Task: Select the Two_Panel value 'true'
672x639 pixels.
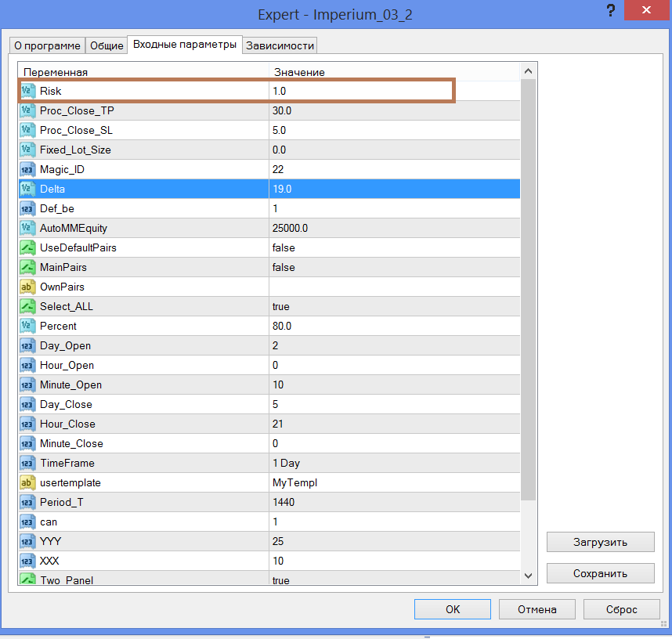Action: pyautogui.click(x=280, y=580)
